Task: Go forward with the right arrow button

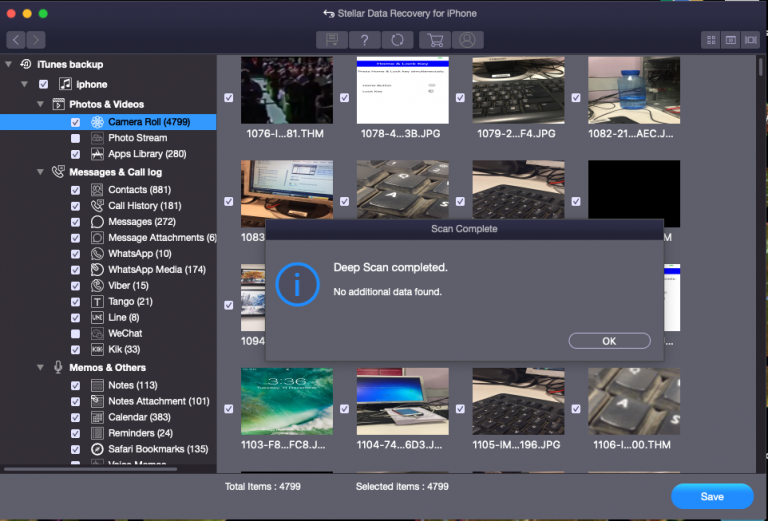Action: pos(36,40)
